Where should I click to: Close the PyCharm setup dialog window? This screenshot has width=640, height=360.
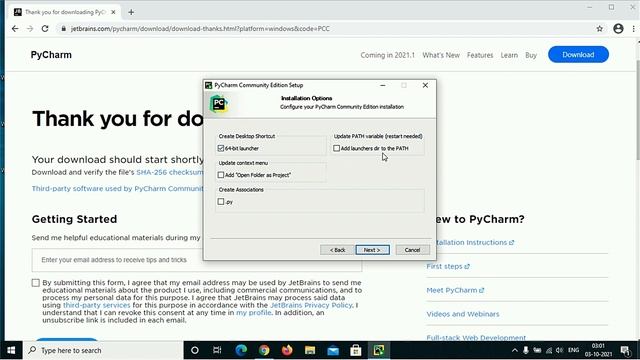pyautogui.click(x=425, y=85)
